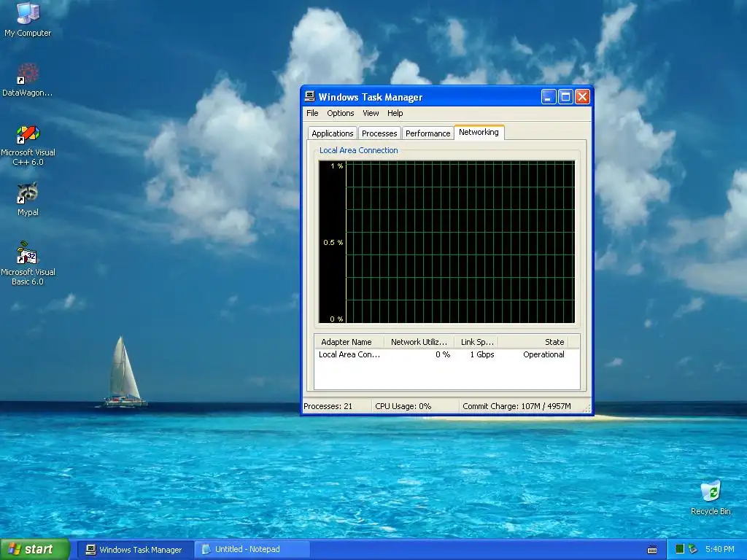Click the network status tray icon
The height and width of the screenshot is (560, 747).
tap(693, 549)
